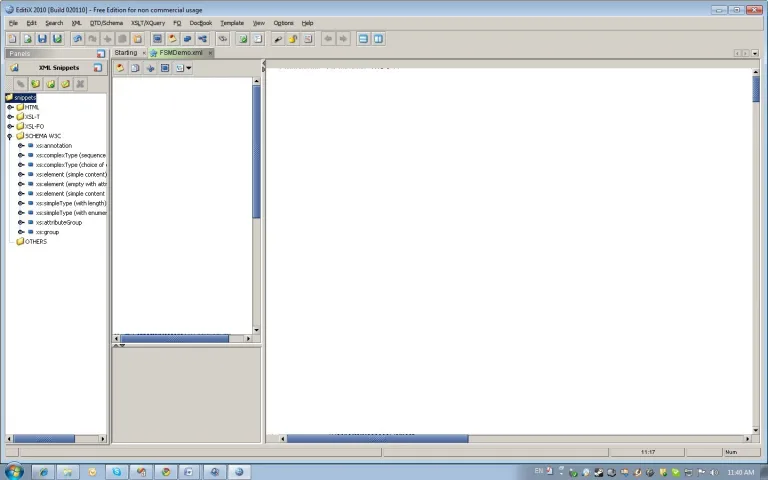Collapse the SCHEMA W3C folder
This screenshot has height=480, width=768.
10,136
